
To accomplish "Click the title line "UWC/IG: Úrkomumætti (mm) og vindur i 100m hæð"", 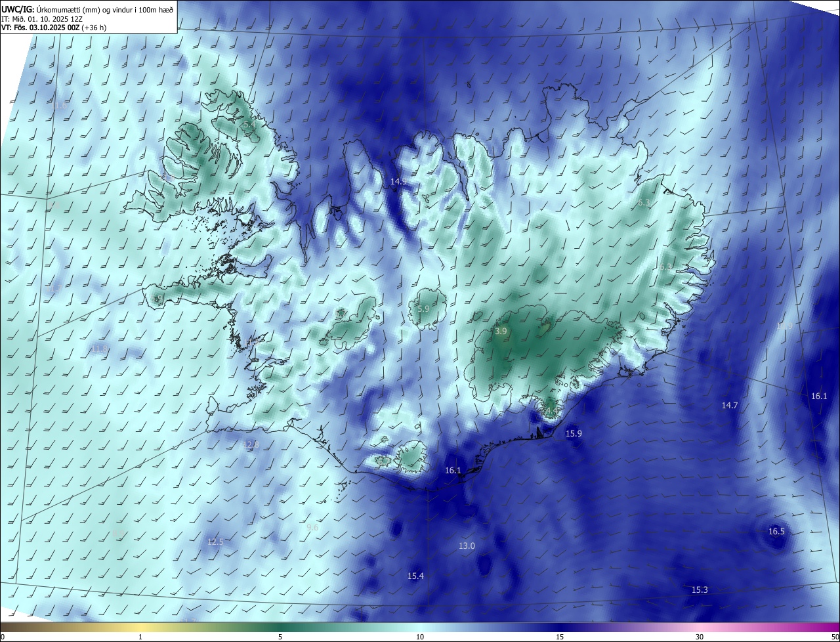I will (x=87, y=9).
